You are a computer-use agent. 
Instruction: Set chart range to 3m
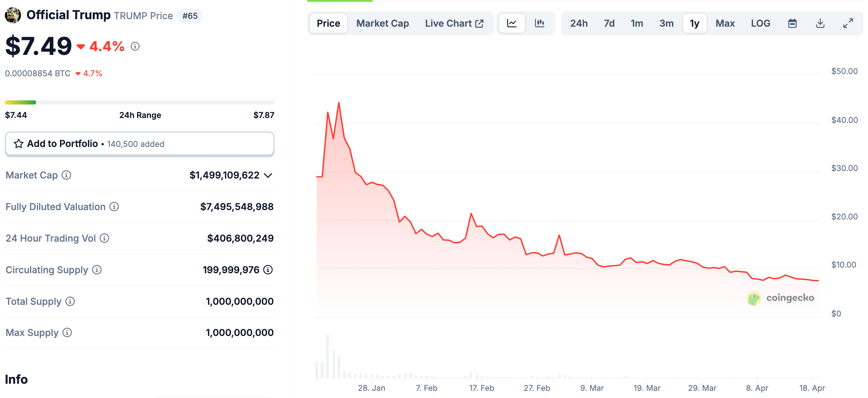(666, 23)
